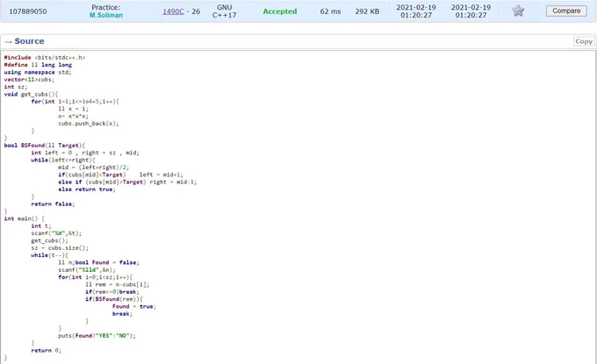597x364 pixels.
Task: Click the while(t--) line
Action: 49,255
